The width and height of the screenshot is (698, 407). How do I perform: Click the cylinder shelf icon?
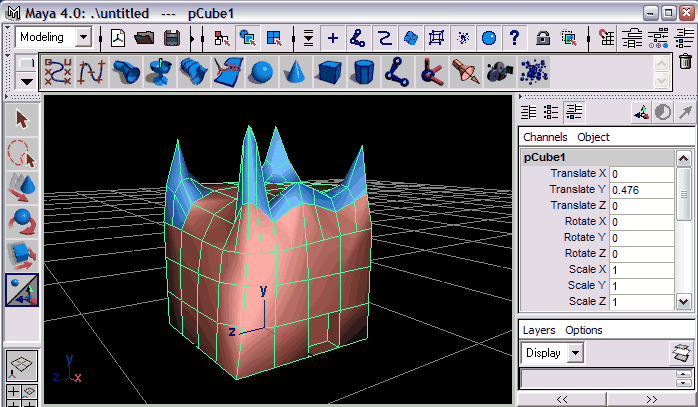click(364, 73)
